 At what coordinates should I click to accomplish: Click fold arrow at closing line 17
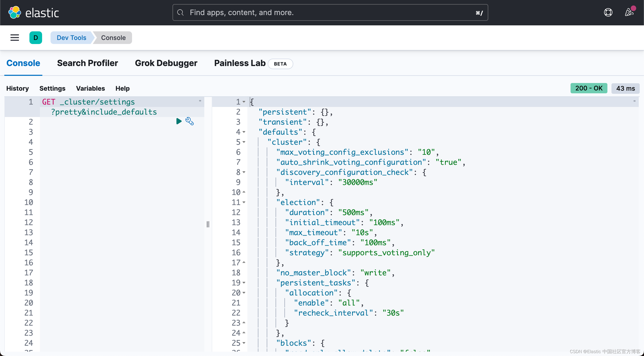(x=244, y=262)
